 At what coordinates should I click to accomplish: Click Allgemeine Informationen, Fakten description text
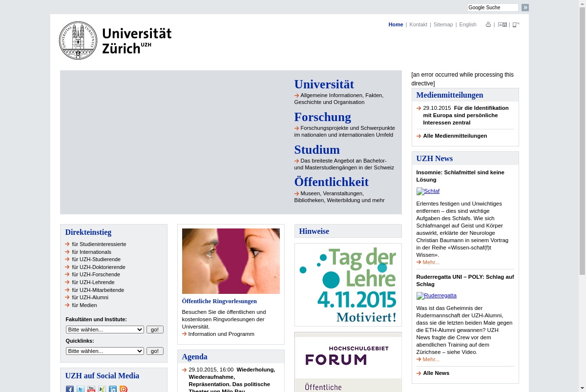(339, 99)
